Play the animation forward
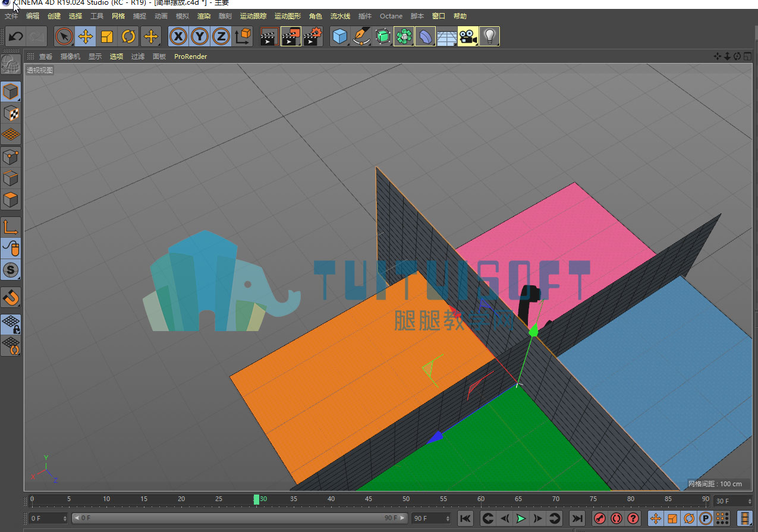The height and width of the screenshot is (532, 758). (521, 518)
